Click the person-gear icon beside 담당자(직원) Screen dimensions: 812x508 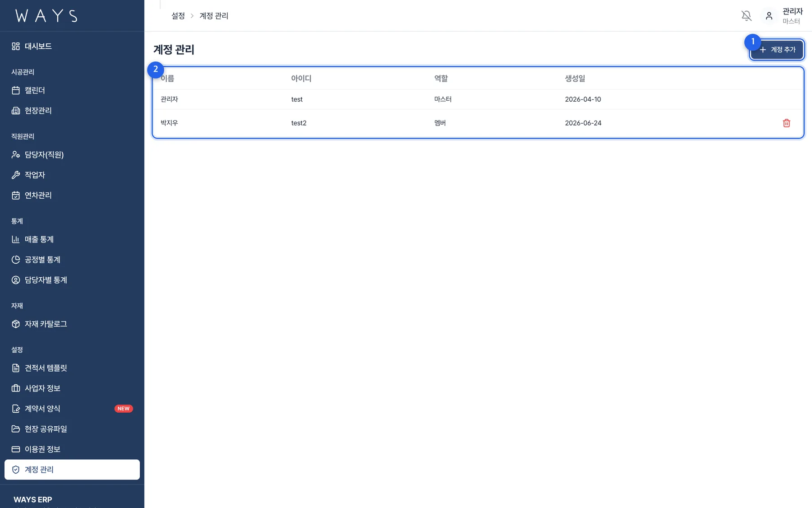pos(16,154)
